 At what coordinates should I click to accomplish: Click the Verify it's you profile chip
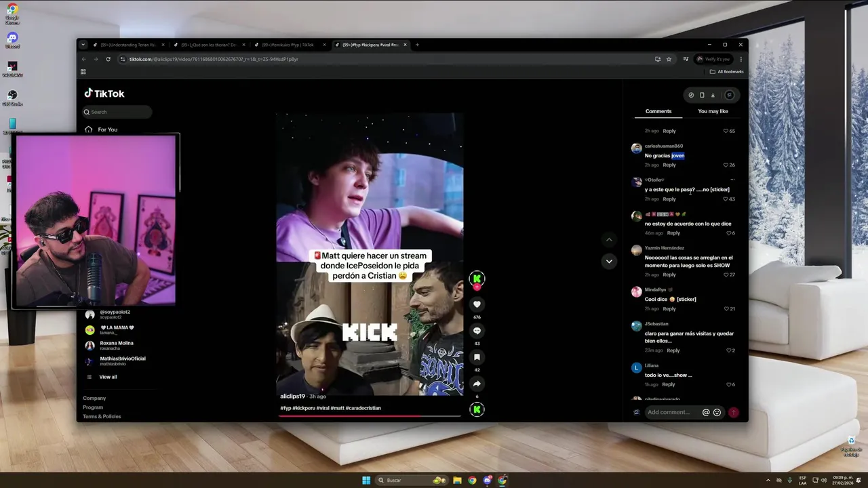713,59
